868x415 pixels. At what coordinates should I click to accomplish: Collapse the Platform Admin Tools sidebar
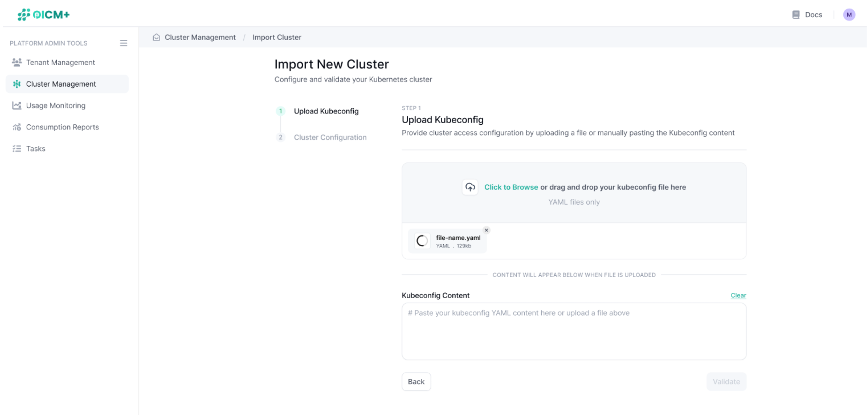pyautogui.click(x=124, y=43)
